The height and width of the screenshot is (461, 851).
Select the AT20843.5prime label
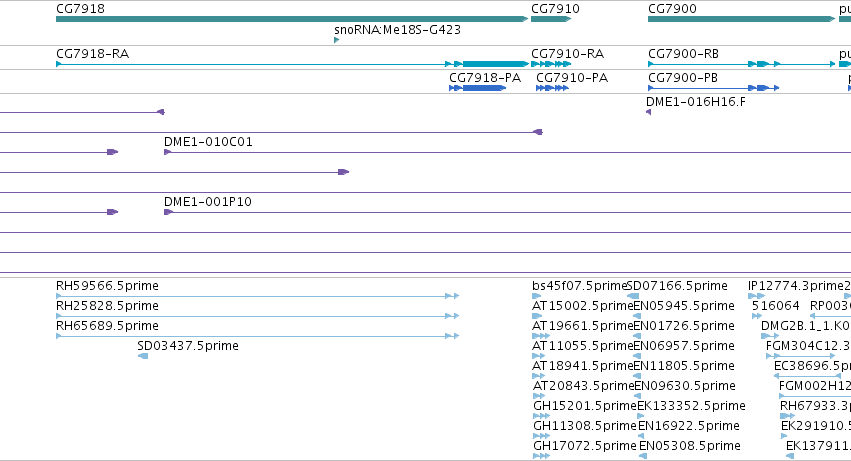[x=584, y=386]
